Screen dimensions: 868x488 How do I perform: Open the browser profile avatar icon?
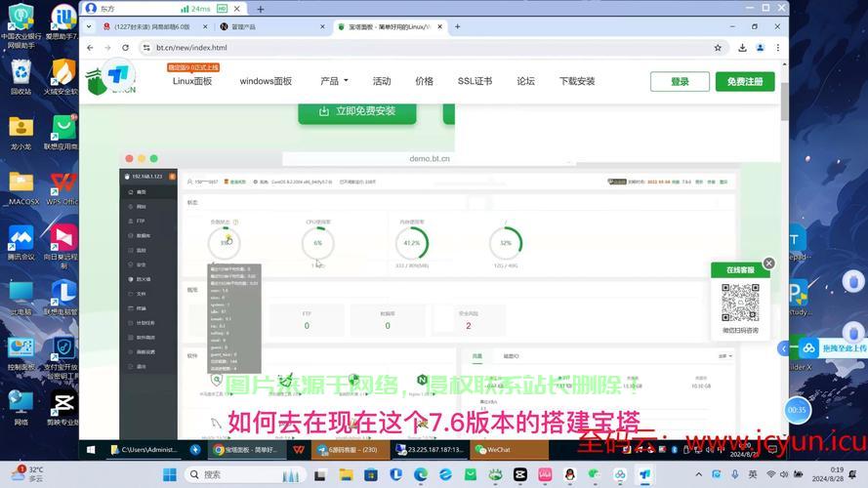coord(760,48)
